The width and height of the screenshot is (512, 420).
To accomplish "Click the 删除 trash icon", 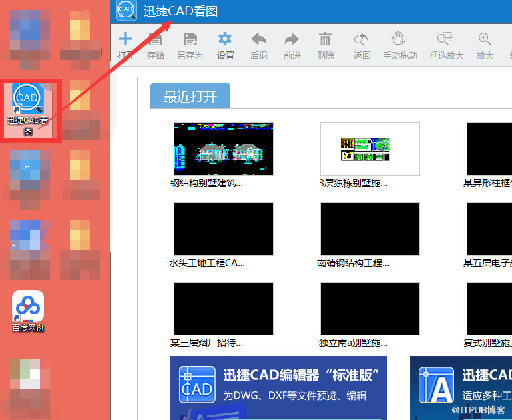I will pyautogui.click(x=325, y=39).
